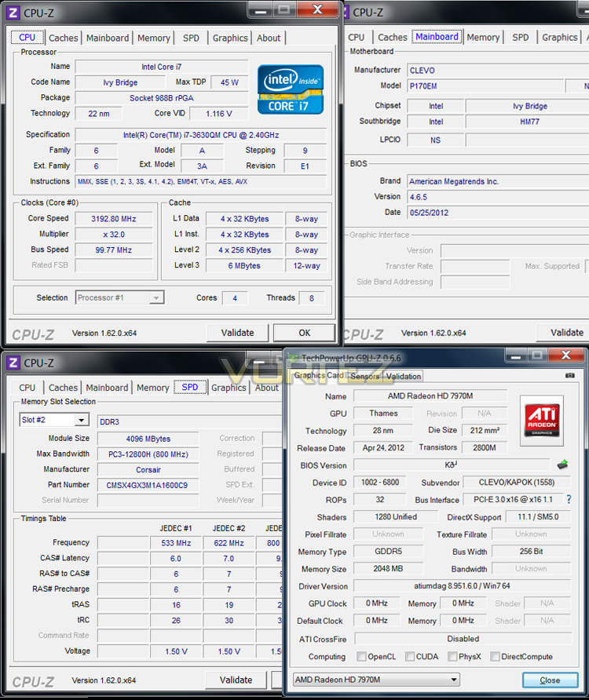
Task: Click the BIOS Date 05/25/2012 field
Action: [x=498, y=213]
